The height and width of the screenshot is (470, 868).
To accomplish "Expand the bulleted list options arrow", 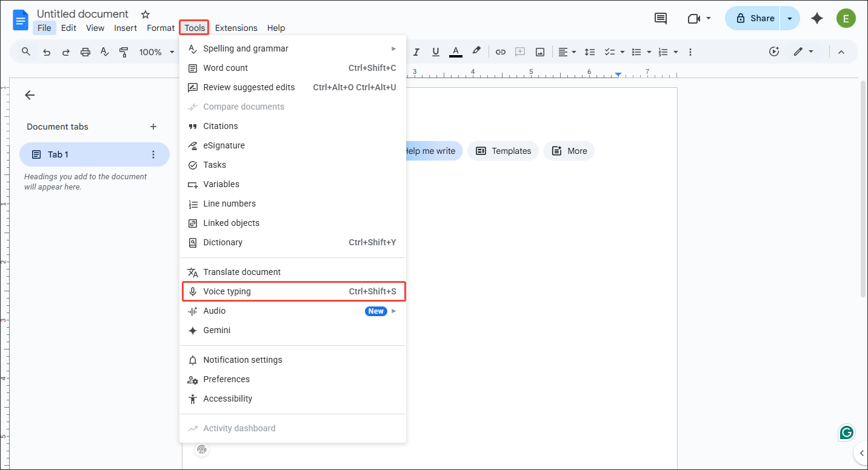I will 648,51.
